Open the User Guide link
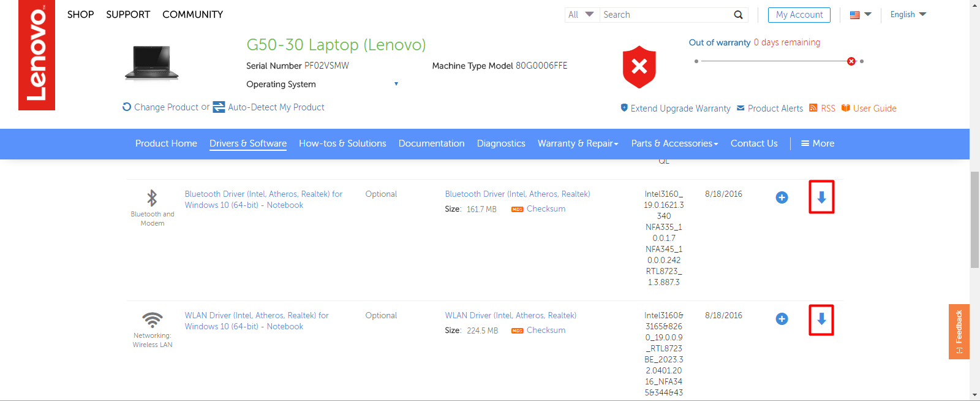Viewport: 980px width, 401px height. pyautogui.click(x=875, y=109)
